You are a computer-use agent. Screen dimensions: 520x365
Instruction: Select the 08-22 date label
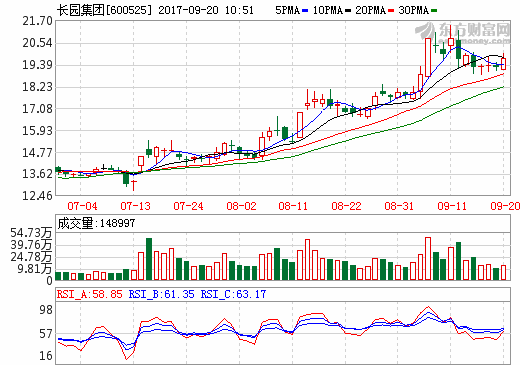point(346,206)
